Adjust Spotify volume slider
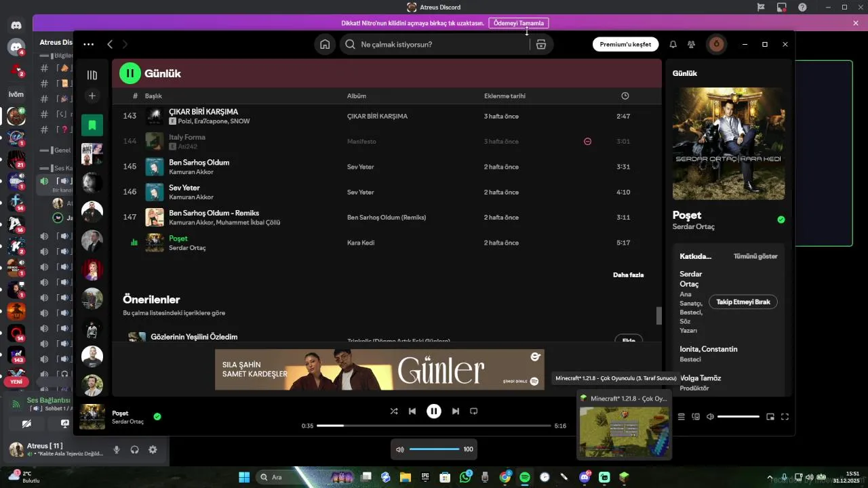This screenshot has width=868, height=488. [738, 417]
